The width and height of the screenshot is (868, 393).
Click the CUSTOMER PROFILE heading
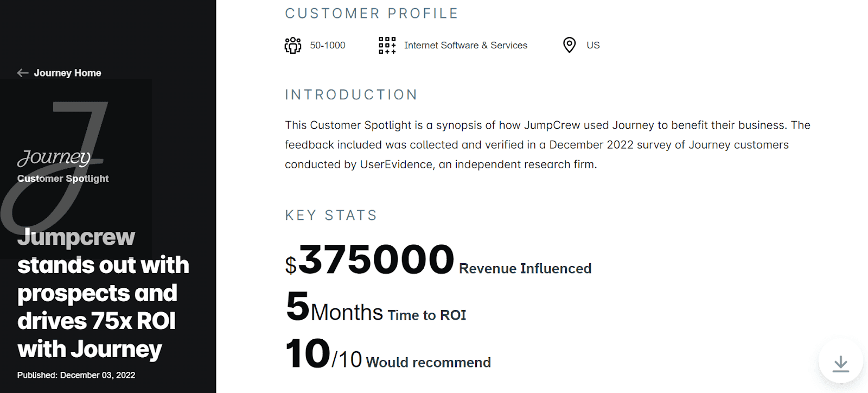(372, 14)
